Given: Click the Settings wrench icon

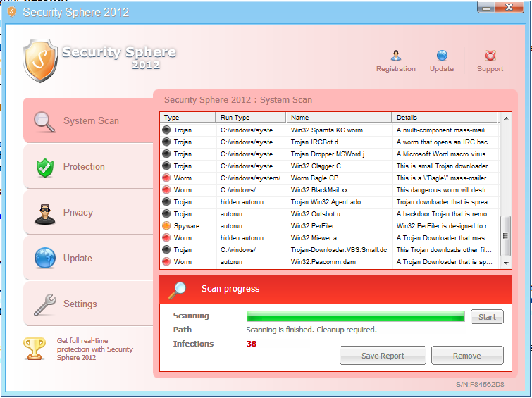Looking at the screenshot, I should [45, 305].
